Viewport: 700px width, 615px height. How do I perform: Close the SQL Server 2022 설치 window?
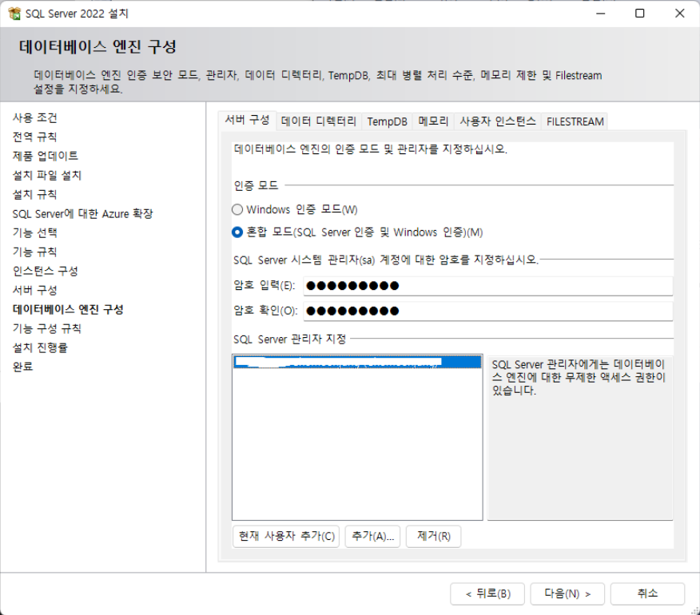(x=679, y=14)
